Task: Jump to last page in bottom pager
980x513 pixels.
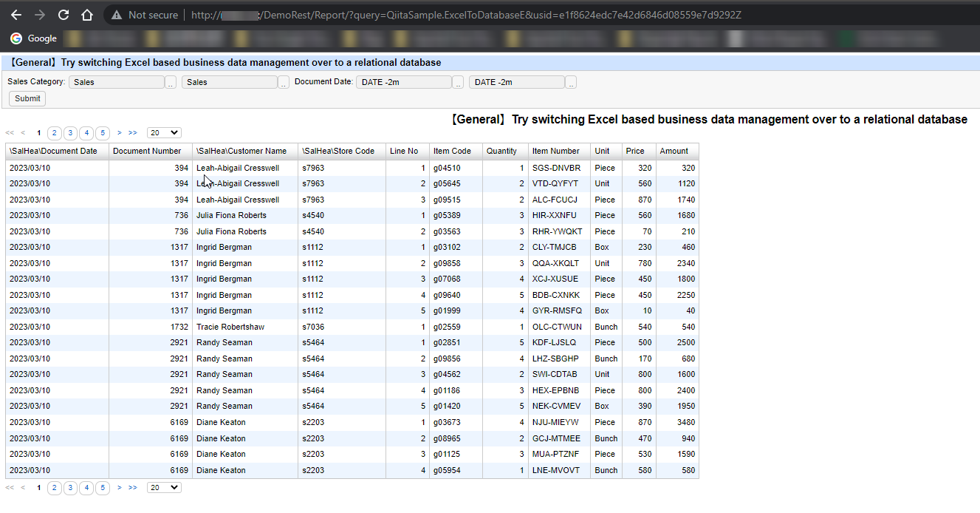Action: (133, 488)
